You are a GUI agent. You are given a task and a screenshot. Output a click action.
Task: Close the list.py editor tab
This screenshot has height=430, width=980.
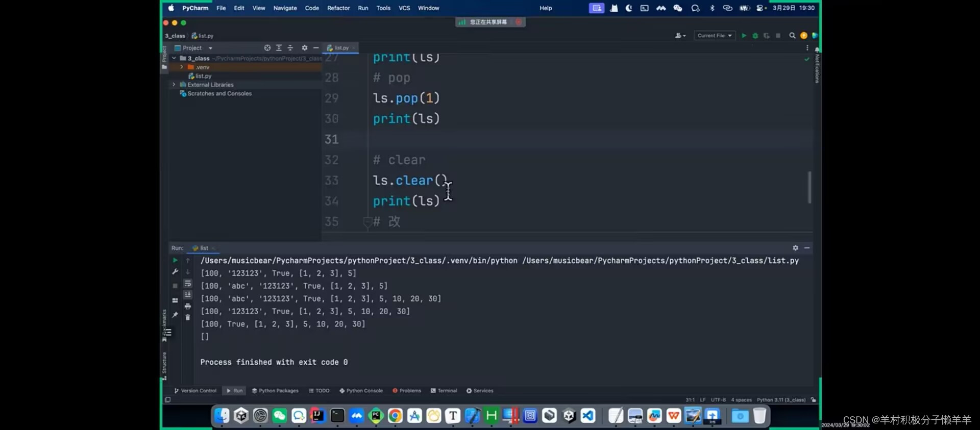tap(354, 48)
